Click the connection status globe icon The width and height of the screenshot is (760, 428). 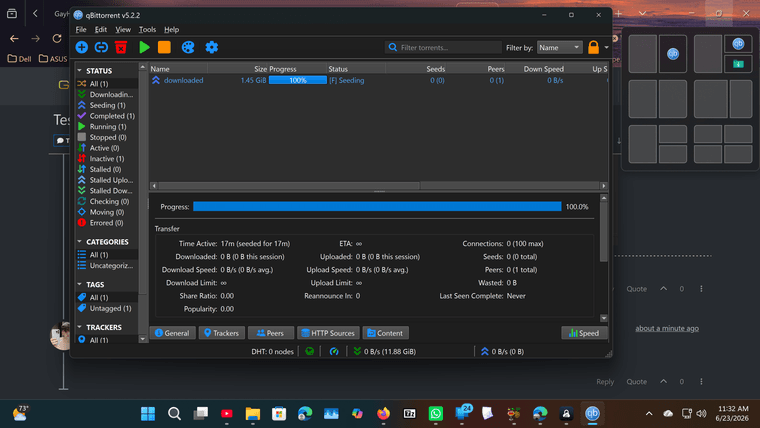[x=309, y=351]
